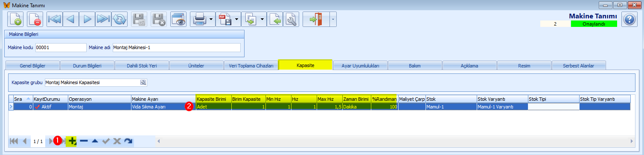Click the Zaman Birimi column header
Screen dimensions: 644x155
click(x=357, y=99)
